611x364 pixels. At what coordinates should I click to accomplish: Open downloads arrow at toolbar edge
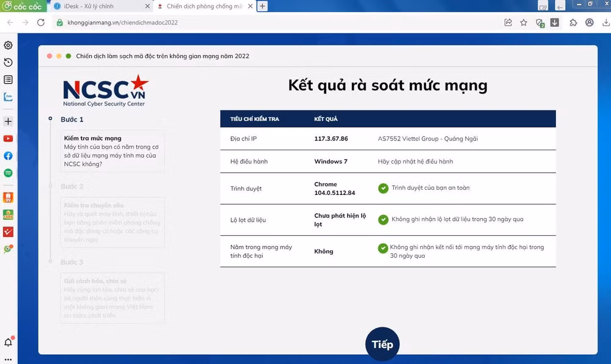coord(606,23)
